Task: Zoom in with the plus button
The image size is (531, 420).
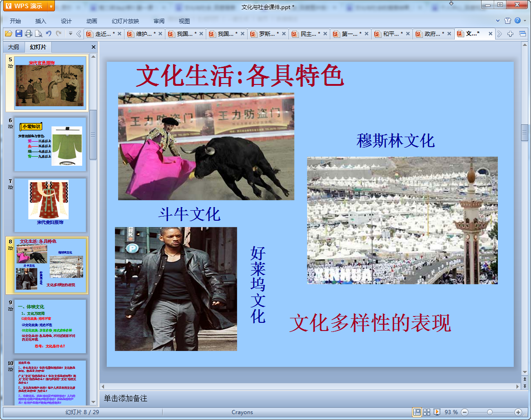Action: click(518, 412)
